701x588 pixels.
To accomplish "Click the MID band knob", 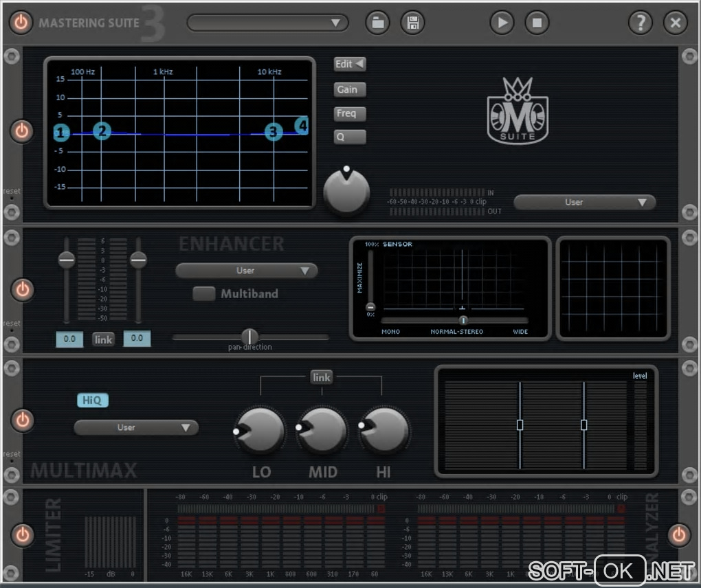I will (x=322, y=430).
